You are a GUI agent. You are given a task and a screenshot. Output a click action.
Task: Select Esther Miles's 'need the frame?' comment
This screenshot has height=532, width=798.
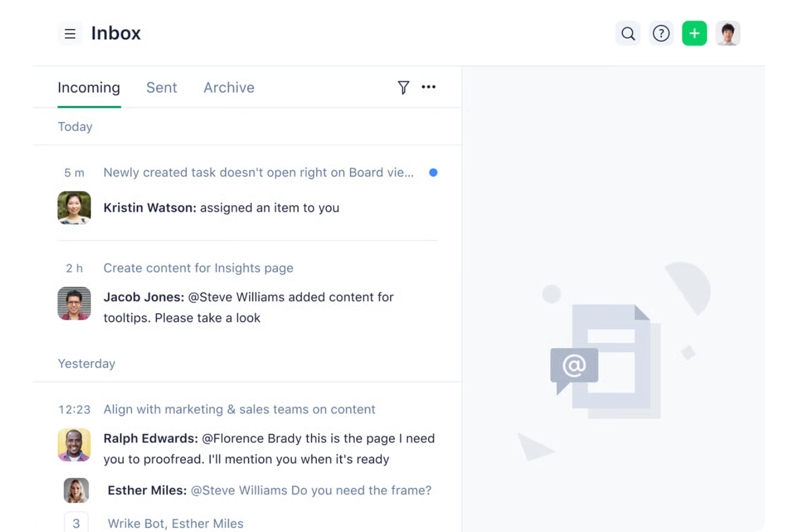[270, 490]
